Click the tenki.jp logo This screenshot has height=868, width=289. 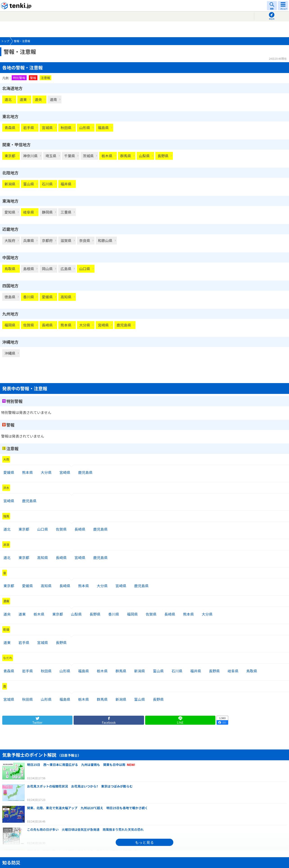tap(16, 6)
